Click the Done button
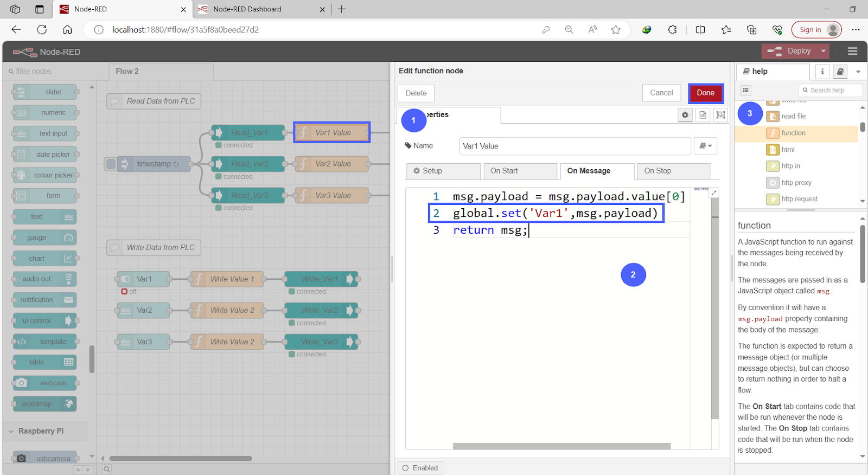The image size is (868, 475). (705, 93)
